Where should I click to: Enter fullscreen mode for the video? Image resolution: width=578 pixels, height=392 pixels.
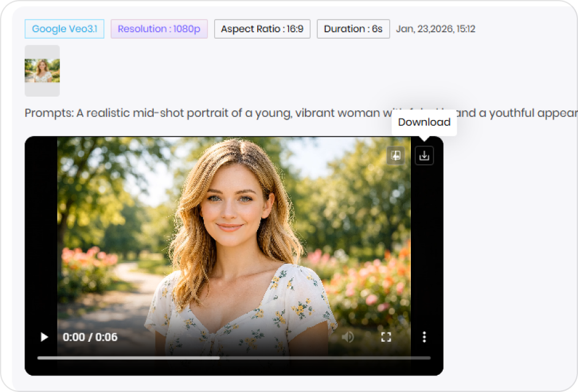point(386,336)
